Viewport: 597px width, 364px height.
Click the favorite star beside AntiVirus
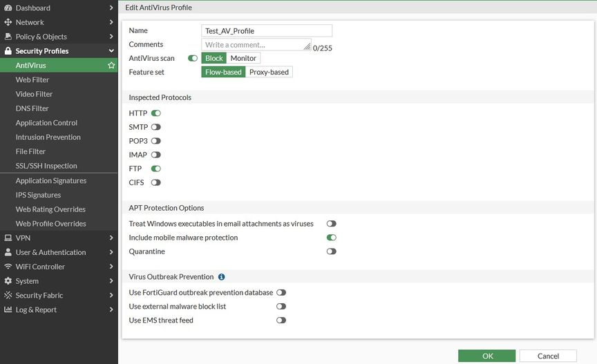[111, 66]
